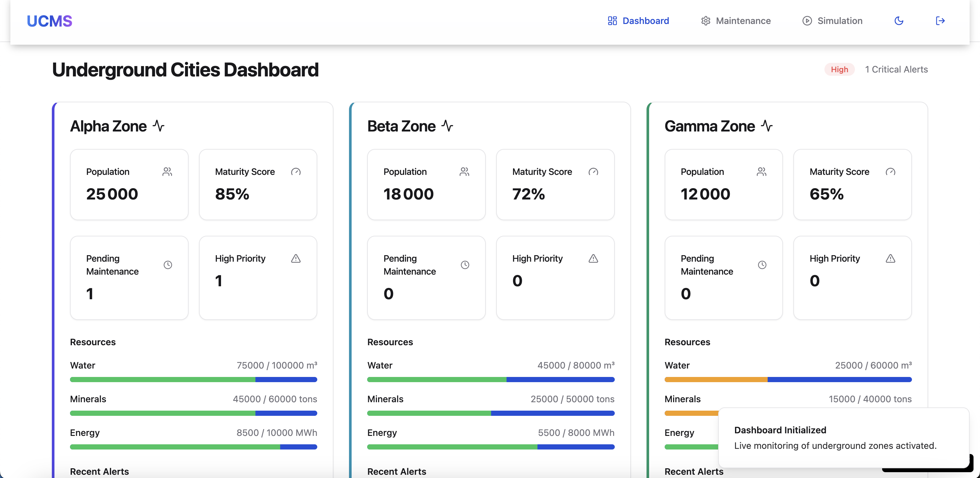
Task: Click Alpha Zone pending maintenance clock icon
Action: pos(168,265)
